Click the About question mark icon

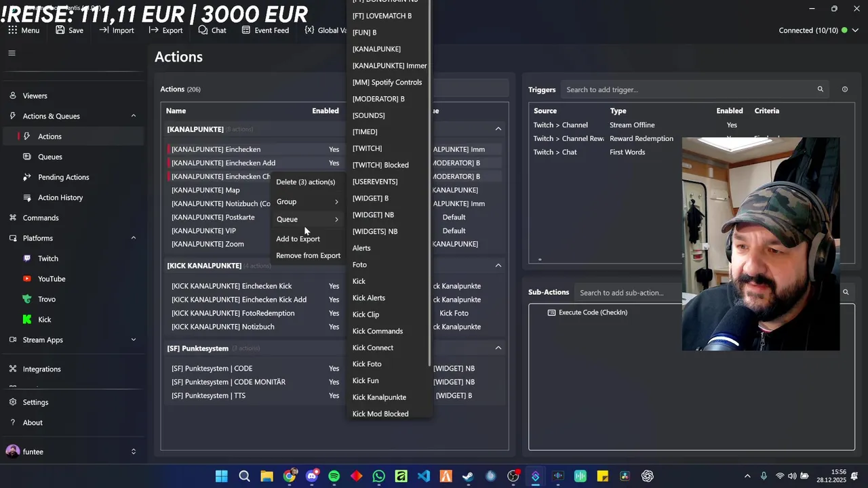[x=13, y=422]
